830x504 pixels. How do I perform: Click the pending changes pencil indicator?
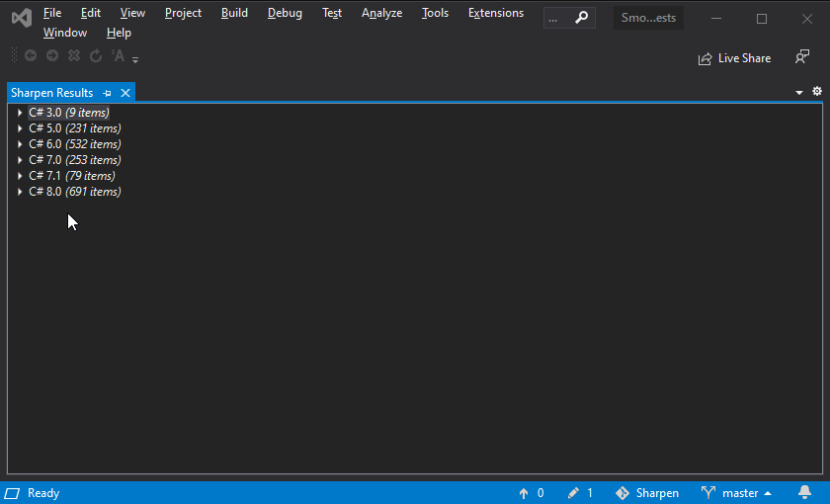click(x=580, y=493)
